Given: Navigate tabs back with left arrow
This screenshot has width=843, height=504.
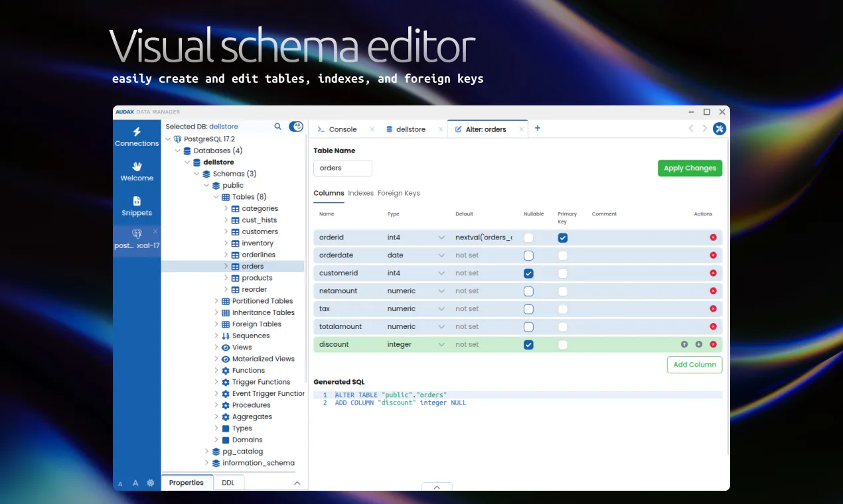Looking at the screenshot, I should click(691, 129).
